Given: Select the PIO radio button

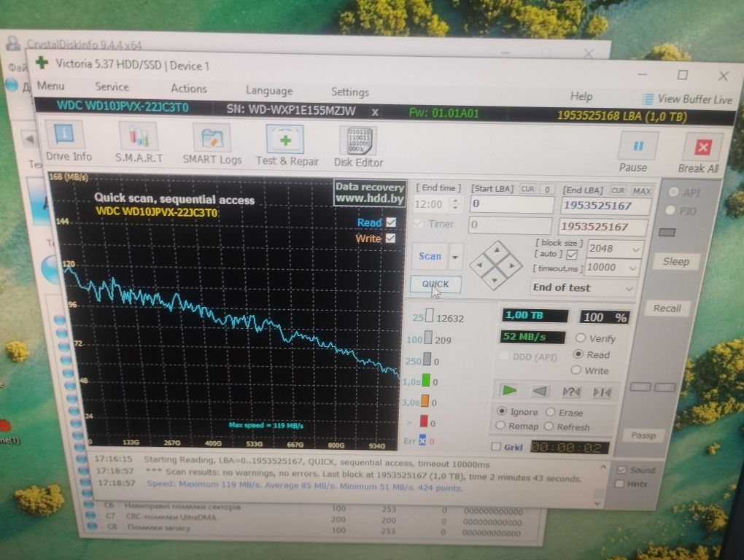Looking at the screenshot, I should [670, 210].
